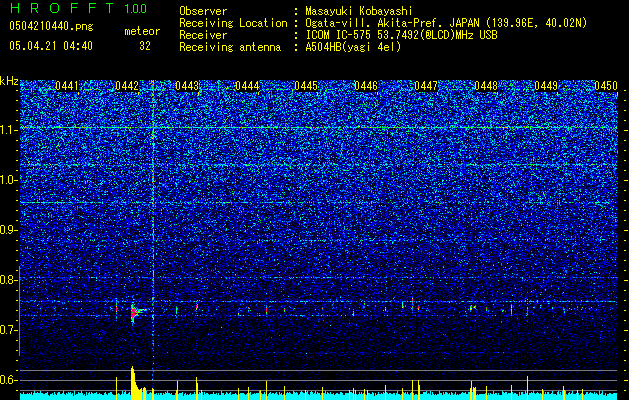Click the 0445 time marker
Screen dimensions: 629x400
click(306, 86)
